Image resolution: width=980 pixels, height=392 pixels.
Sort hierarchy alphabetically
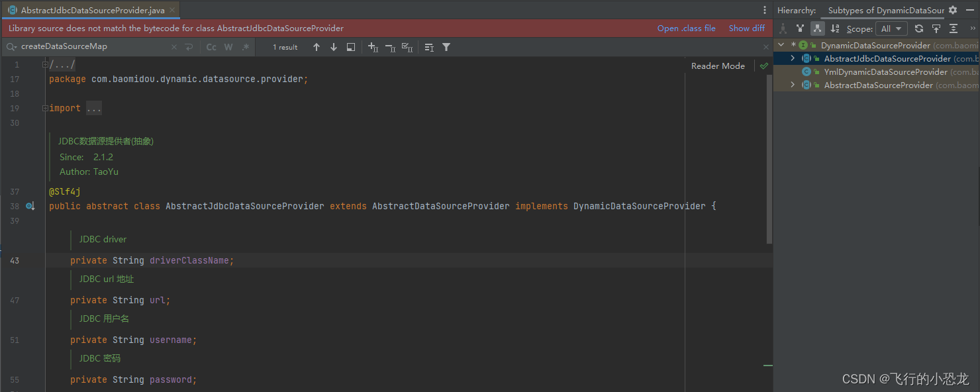tap(836, 28)
